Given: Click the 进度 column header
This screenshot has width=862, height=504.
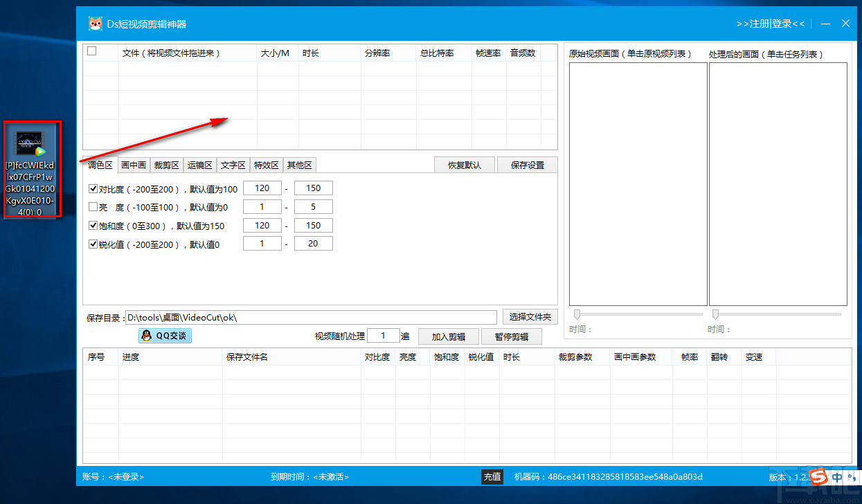Looking at the screenshot, I should coord(170,357).
